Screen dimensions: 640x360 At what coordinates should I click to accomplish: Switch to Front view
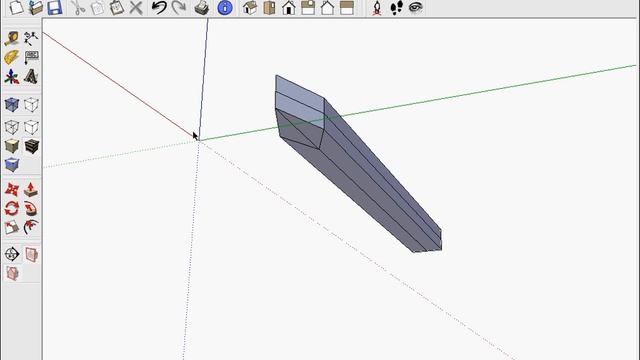click(x=289, y=7)
